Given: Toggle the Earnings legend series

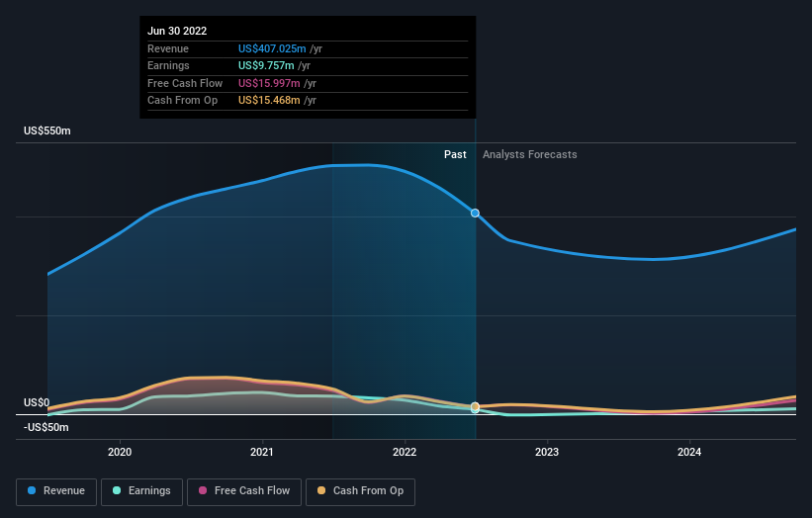Looking at the screenshot, I should click(x=141, y=491).
